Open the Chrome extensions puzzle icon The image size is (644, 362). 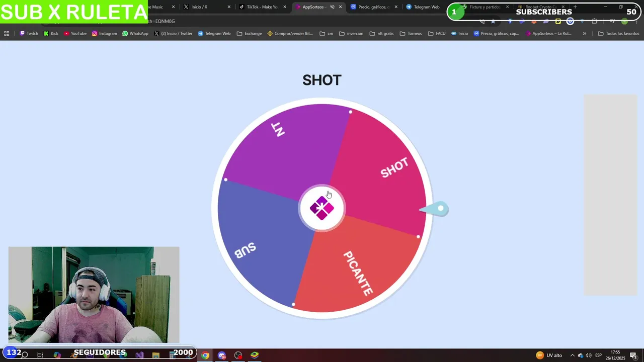(x=594, y=21)
